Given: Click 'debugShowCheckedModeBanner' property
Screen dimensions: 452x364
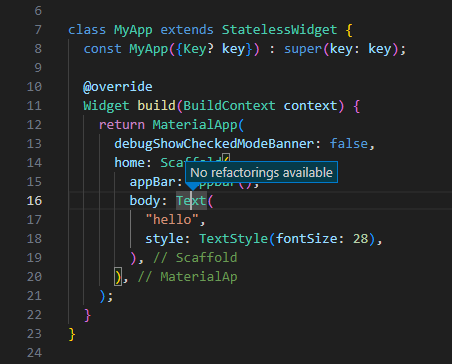Looking at the screenshot, I should click(x=214, y=144).
